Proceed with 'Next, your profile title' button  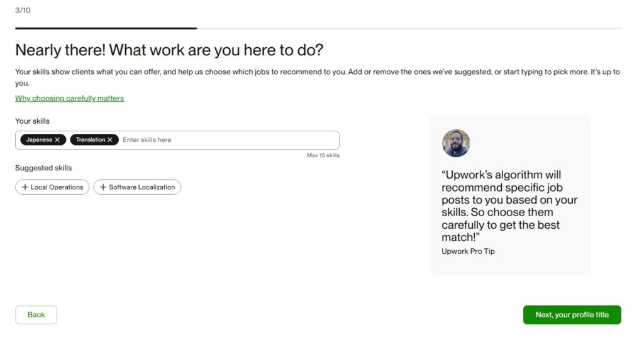coord(572,315)
